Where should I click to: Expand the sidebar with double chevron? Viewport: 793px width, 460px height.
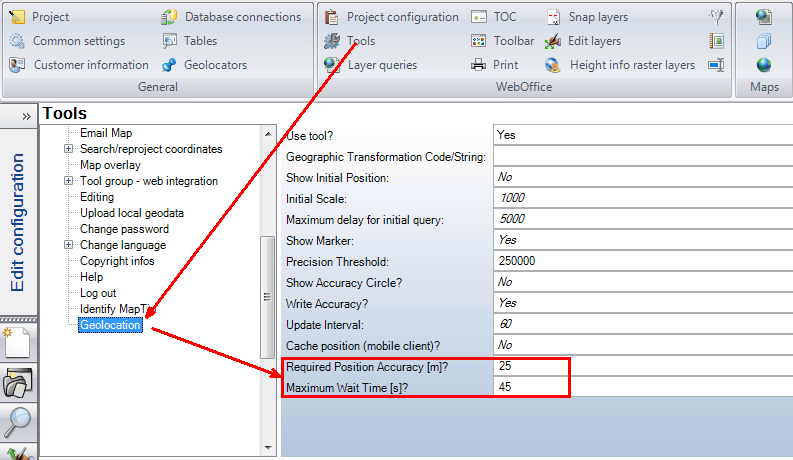[26, 116]
